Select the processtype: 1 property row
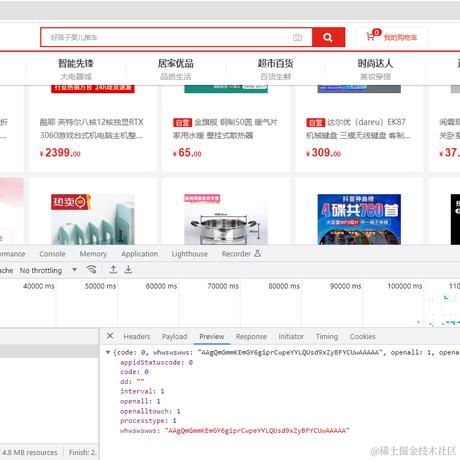The height and width of the screenshot is (460, 460). pyautogui.click(x=148, y=421)
